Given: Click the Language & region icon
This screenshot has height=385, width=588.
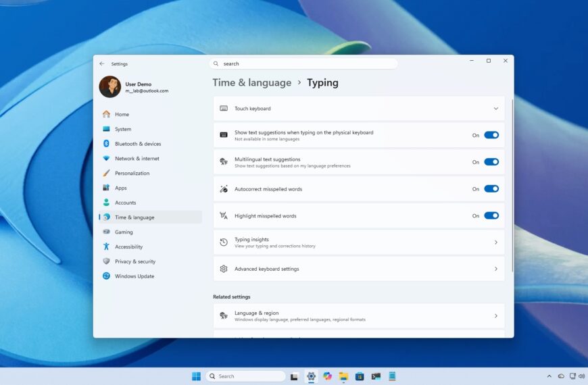Looking at the screenshot, I should pos(224,315).
